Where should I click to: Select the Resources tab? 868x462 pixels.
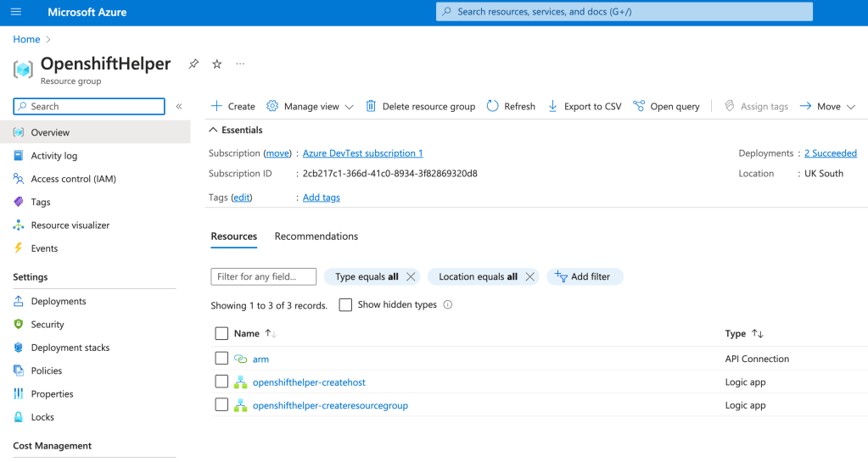click(x=234, y=237)
